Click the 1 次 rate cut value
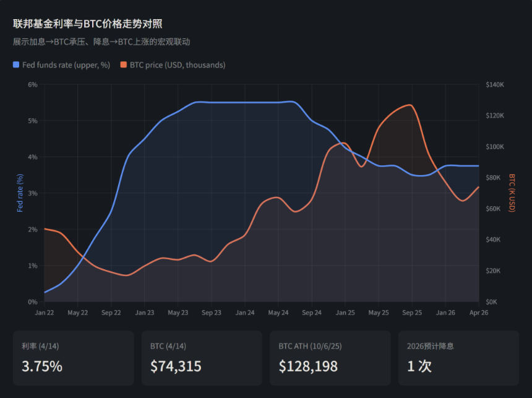This screenshot has width=532, height=398. coord(419,366)
